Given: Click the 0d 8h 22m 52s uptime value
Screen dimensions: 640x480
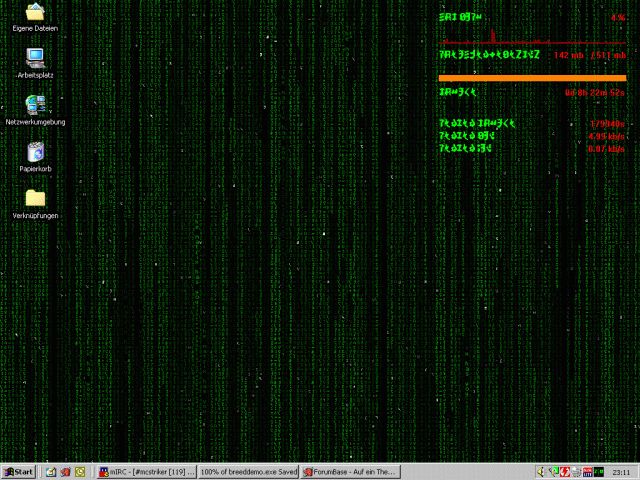Looking at the screenshot, I should [595, 93].
